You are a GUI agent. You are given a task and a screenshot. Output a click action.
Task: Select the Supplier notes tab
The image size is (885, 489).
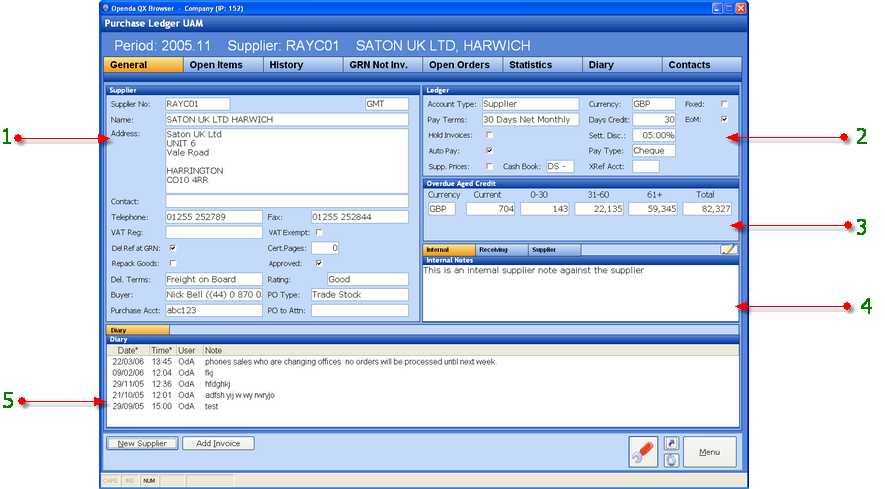pyautogui.click(x=555, y=250)
